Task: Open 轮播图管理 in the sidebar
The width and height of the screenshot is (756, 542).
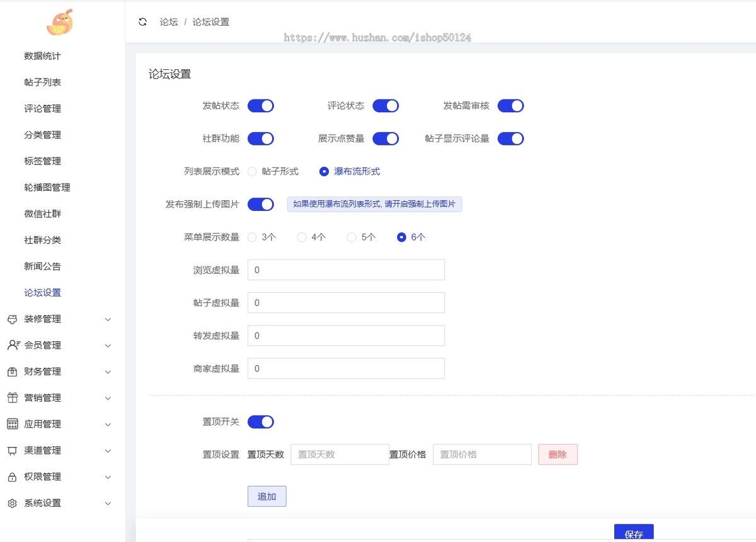Action: (x=47, y=188)
